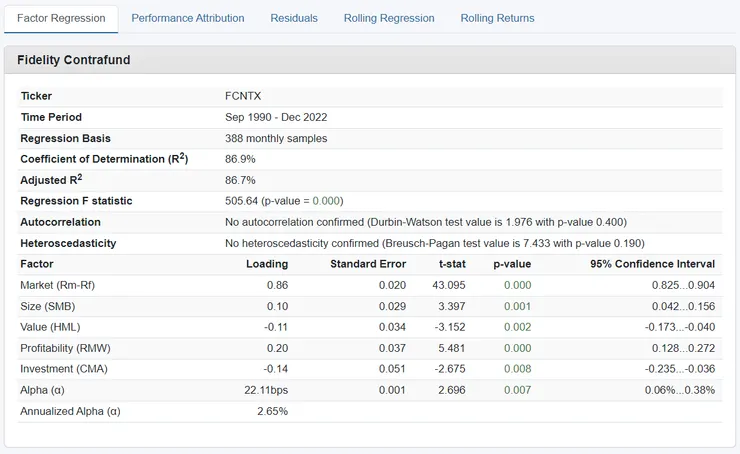Click the 95% Confidence Interval header
Screen dimensions: 740x454
point(653,264)
